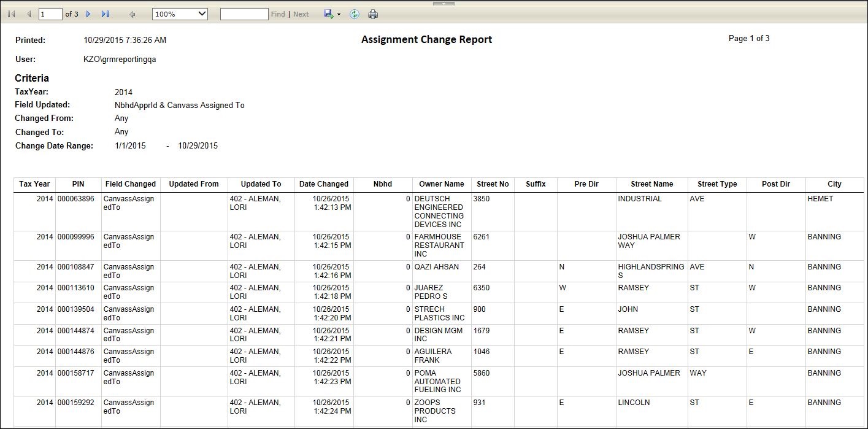Select PIN 000063896 cell
Screen dimensions: 868x429
tap(76, 199)
